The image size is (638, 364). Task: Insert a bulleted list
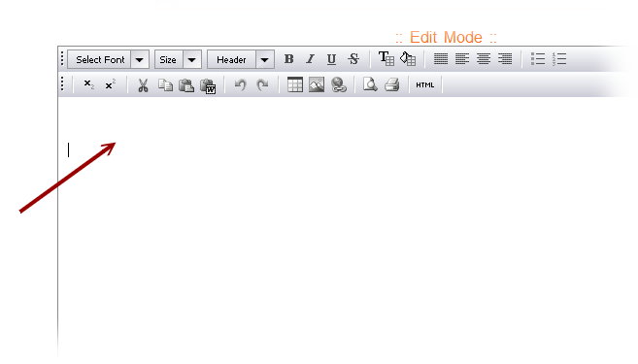pos(538,59)
